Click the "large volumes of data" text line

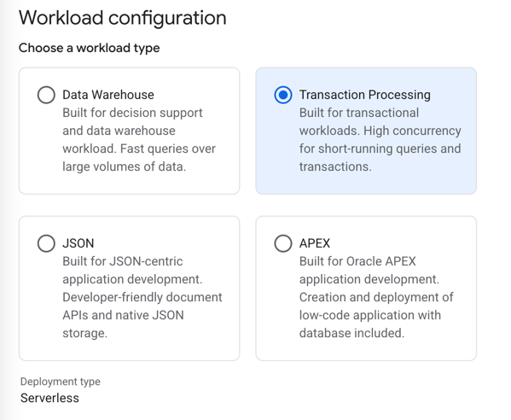tap(125, 166)
